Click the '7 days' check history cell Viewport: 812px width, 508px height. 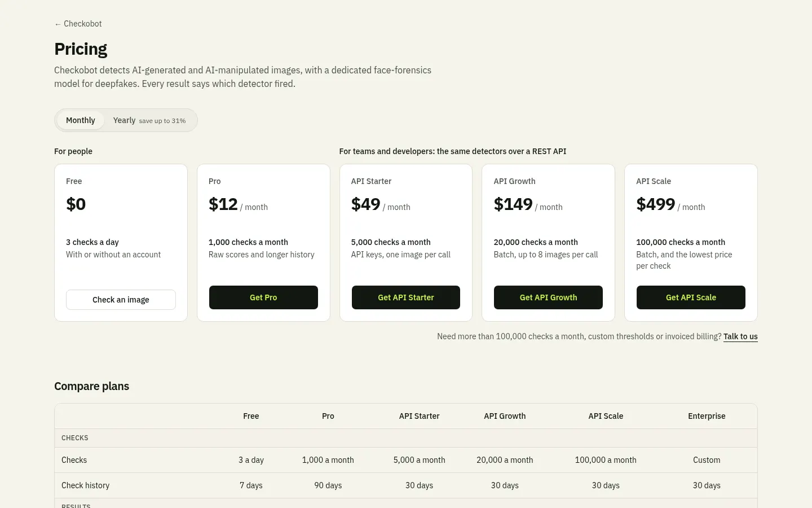pyautogui.click(x=251, y=485)
